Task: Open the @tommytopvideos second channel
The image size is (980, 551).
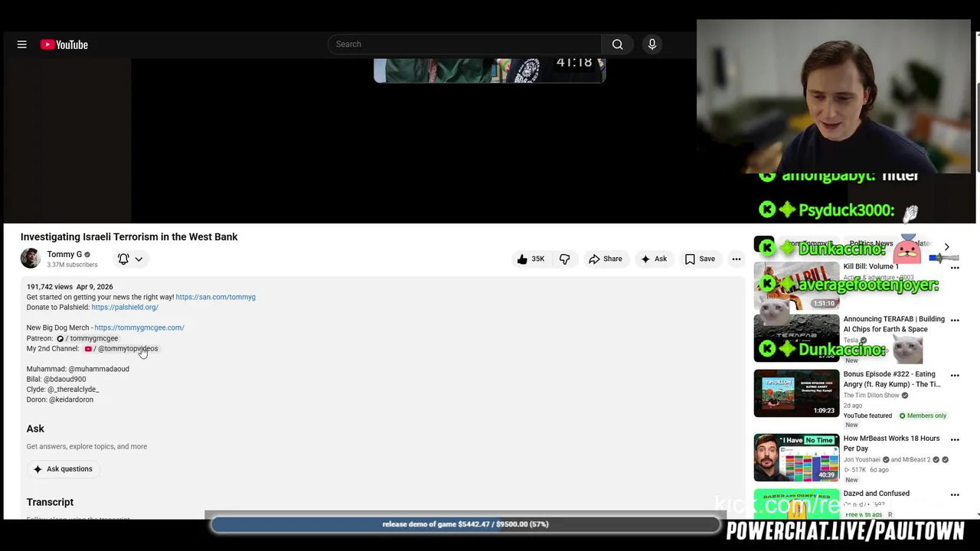Action: coord(121,348)
